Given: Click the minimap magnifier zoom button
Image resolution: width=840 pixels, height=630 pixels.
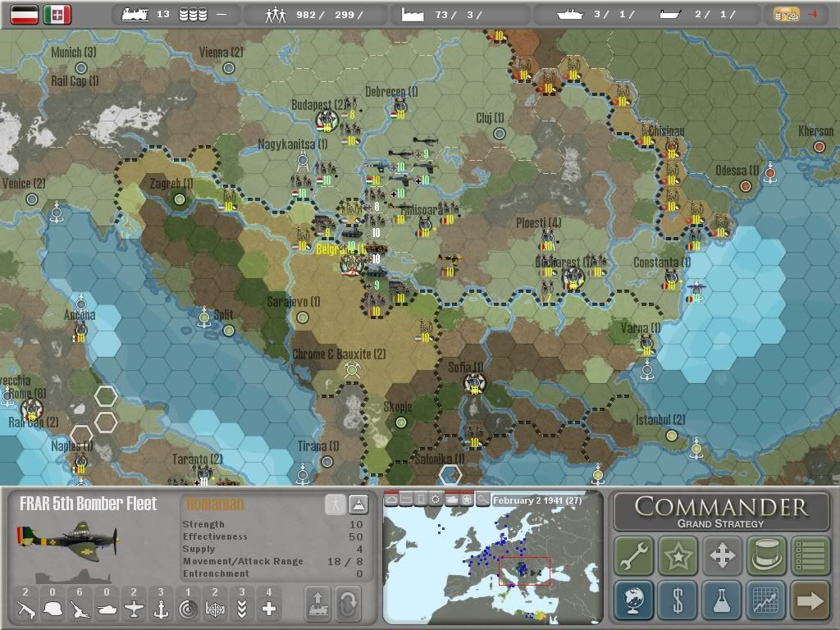Looking at the screenshot, I should click(x=482, y=500).
